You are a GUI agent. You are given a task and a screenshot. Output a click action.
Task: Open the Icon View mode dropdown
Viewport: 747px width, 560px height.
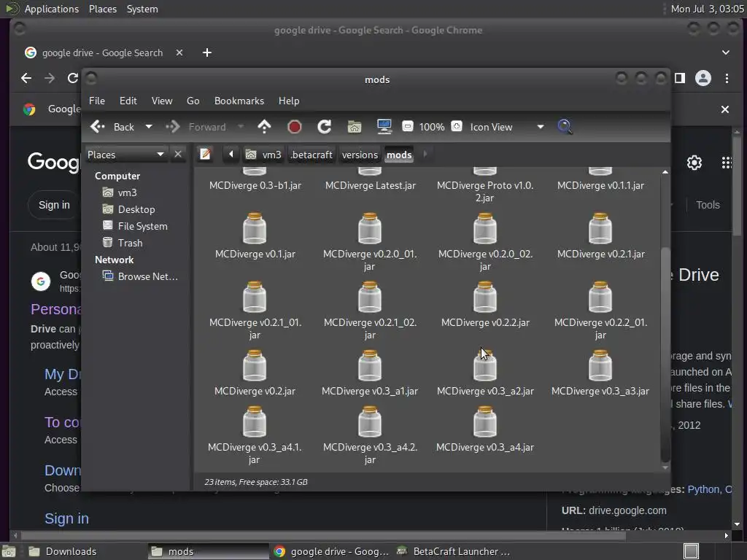(x=506, y=127)
